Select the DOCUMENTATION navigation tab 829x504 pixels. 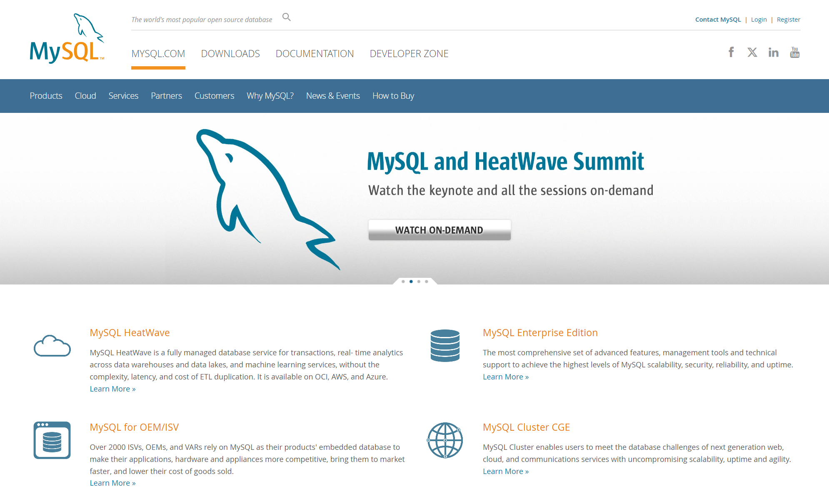pos(315,53)
